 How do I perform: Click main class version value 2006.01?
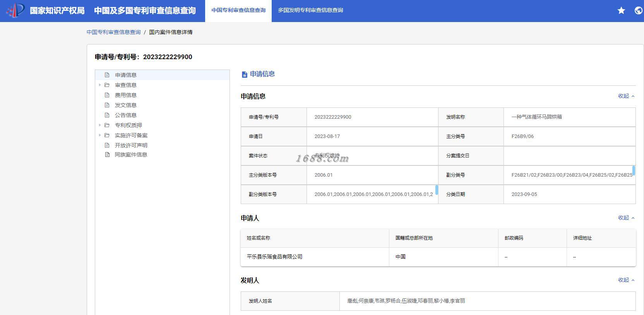[324, 175]
